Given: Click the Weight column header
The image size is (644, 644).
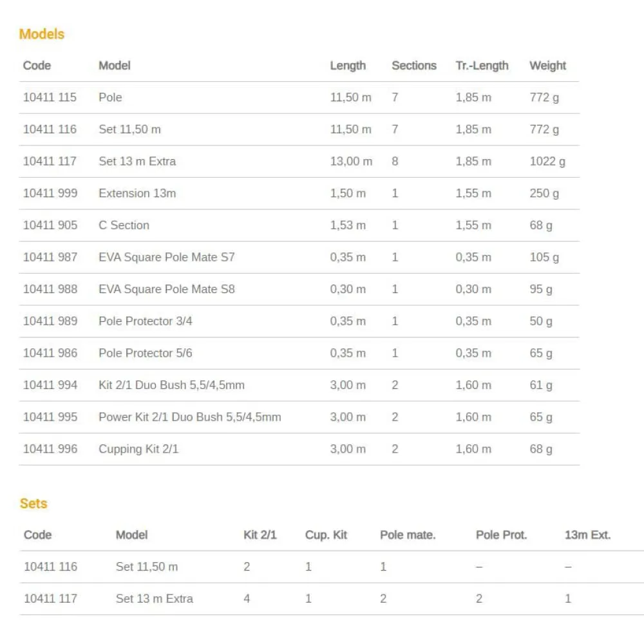Looking at the screenshot, I should [547, 66].
